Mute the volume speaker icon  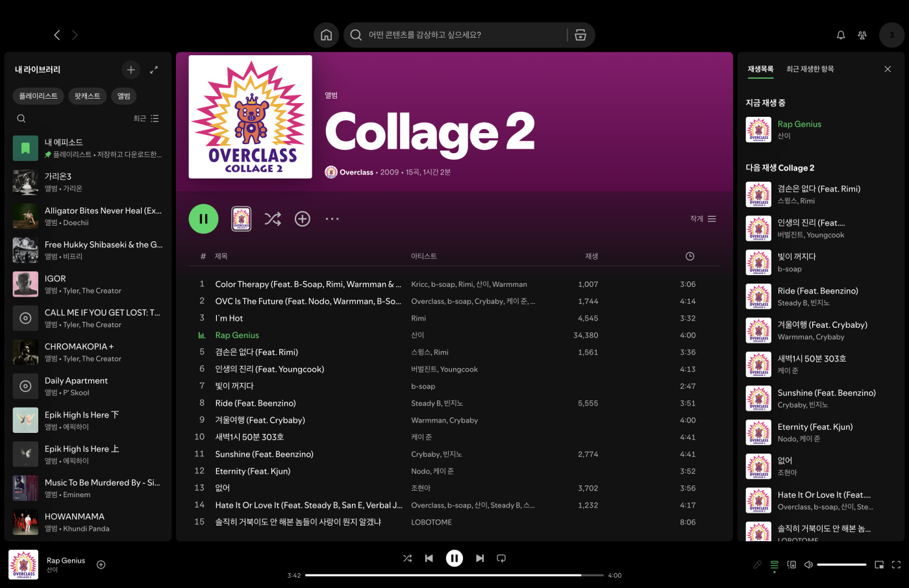(x=808, y=565)
